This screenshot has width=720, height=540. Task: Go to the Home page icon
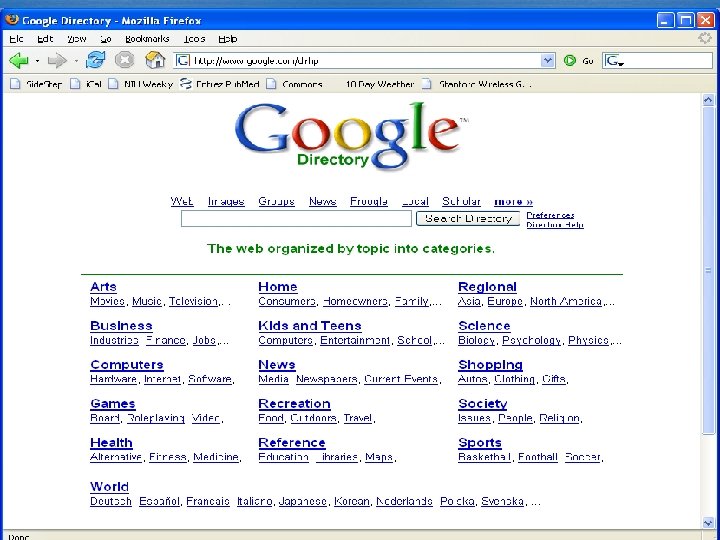coord(155,60)
